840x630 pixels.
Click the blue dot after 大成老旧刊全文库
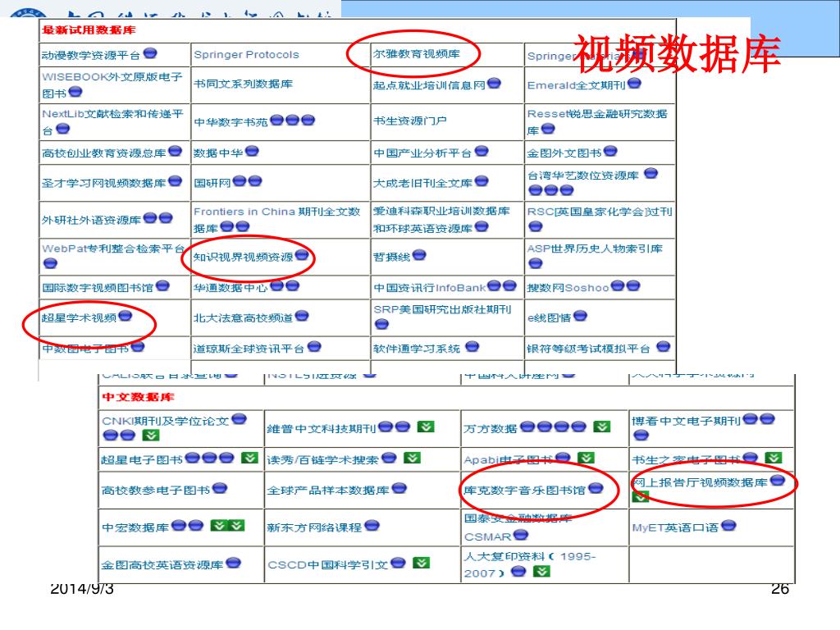click(x=482, y=181)
